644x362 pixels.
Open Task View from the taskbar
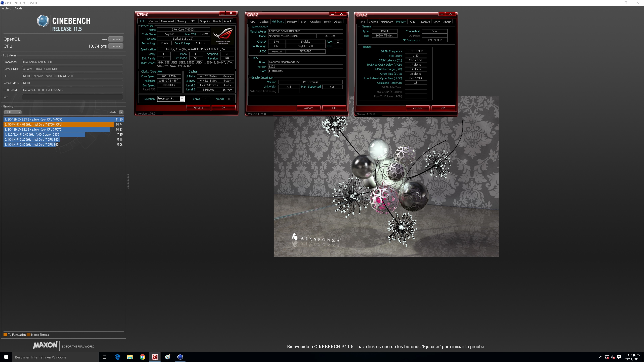coord(105,357)
